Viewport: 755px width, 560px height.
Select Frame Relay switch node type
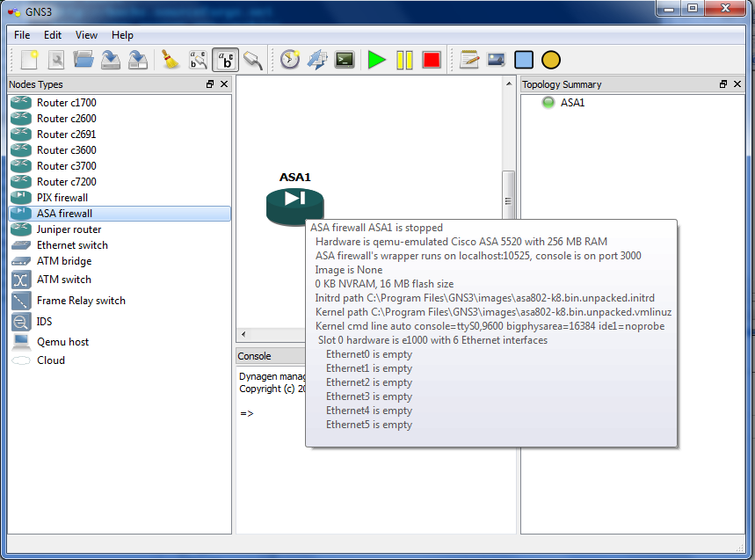(x=120, y=301)
